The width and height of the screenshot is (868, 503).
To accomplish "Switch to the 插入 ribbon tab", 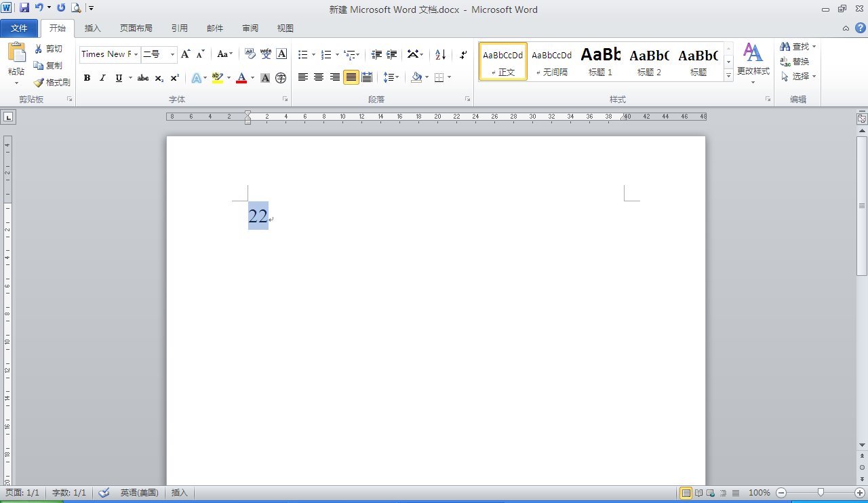I will click(x=92, y=28).
